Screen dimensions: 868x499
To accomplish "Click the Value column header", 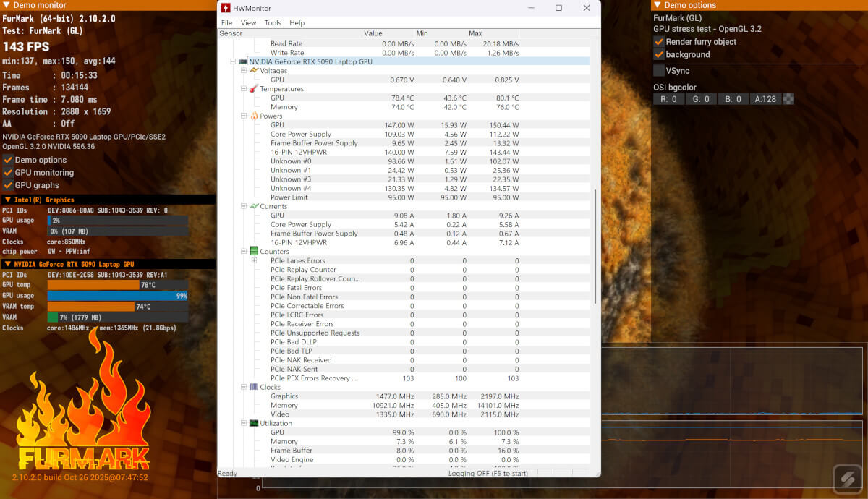I will tap(388, 33).
